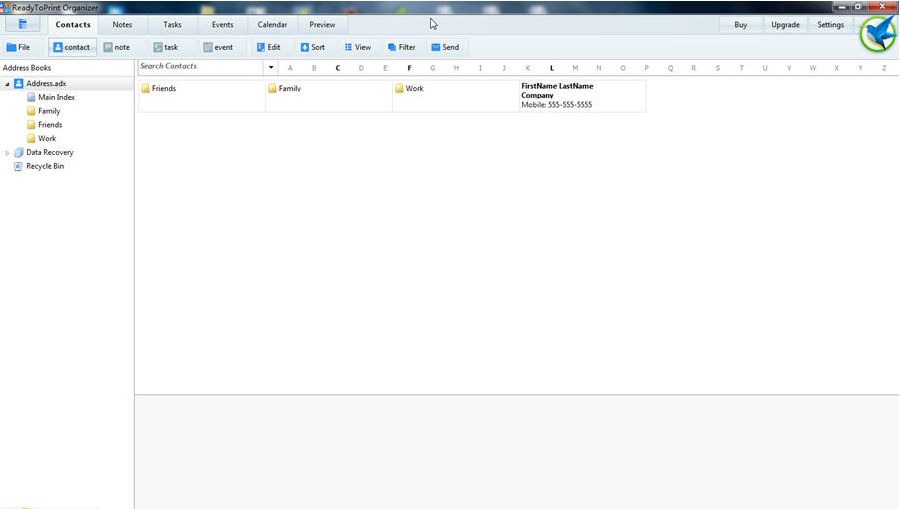Screen dimensions: 900x509
Task: Jump to letter F in alphabet index
Action: [409, 68]
